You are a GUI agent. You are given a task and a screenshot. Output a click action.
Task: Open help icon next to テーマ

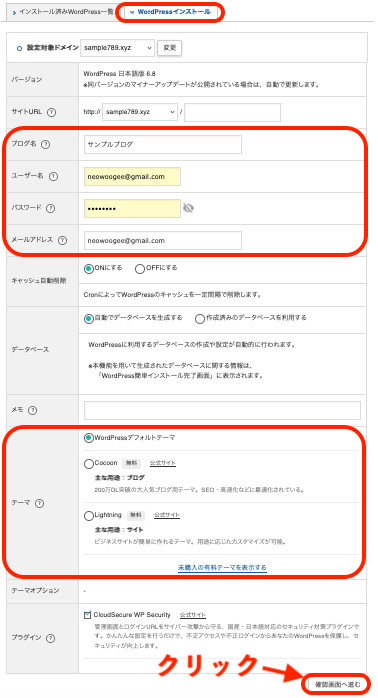39,503
